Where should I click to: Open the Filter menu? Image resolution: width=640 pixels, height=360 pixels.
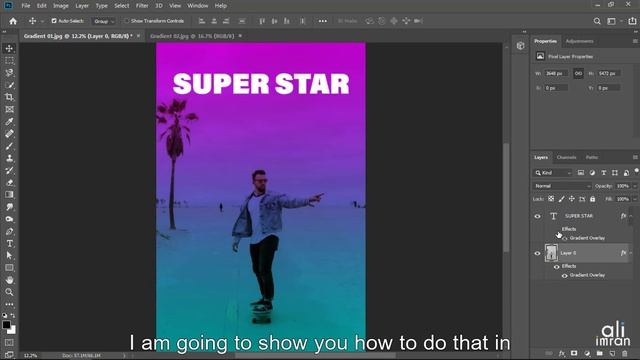[x=142, y=6]
